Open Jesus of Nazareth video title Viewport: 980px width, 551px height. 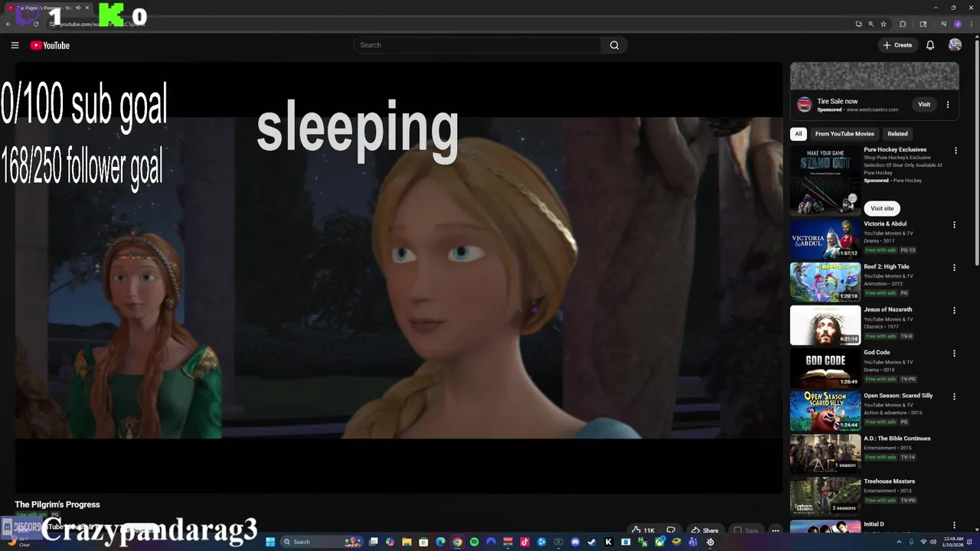coord(887,310)
